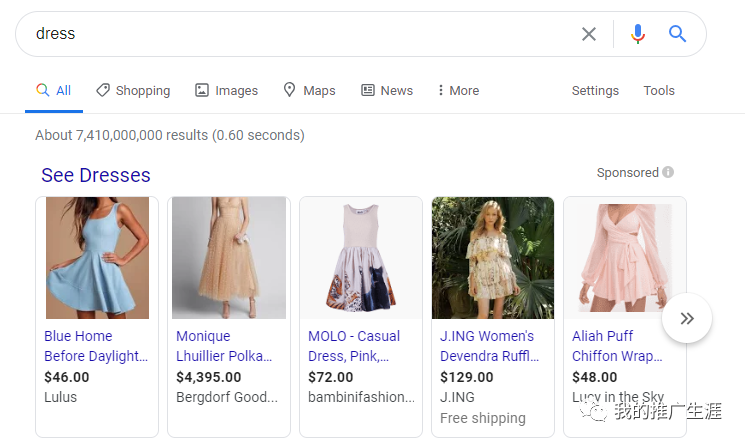Viewport: 745px width, 443px height.
Task: Open Blue Home Before Daylight dress link
Action: click(96, 346)
